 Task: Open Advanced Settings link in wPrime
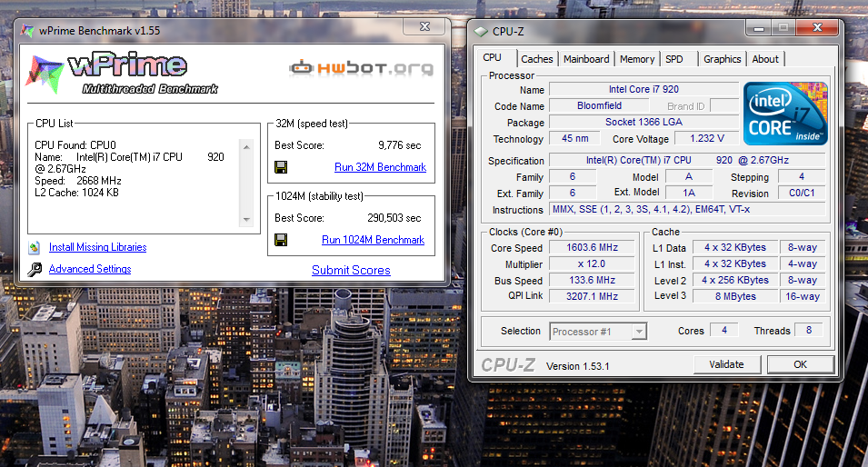coord(90,269)
